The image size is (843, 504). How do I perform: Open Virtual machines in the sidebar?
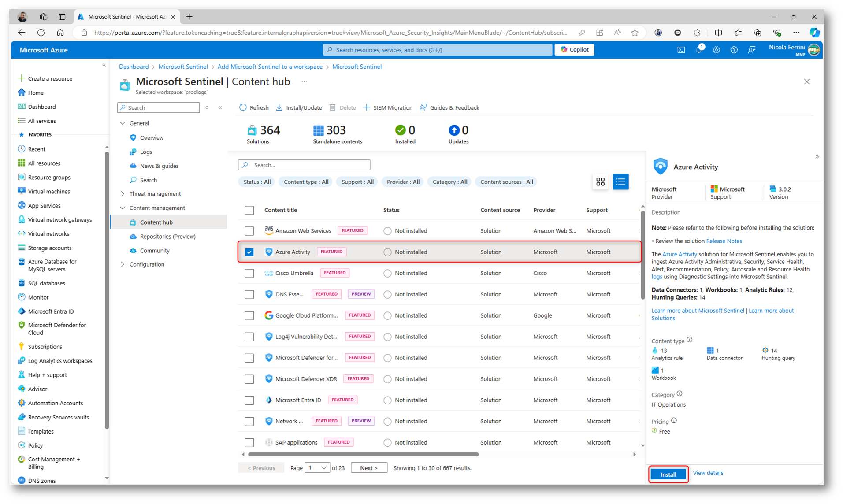click(x=44, y=191)
